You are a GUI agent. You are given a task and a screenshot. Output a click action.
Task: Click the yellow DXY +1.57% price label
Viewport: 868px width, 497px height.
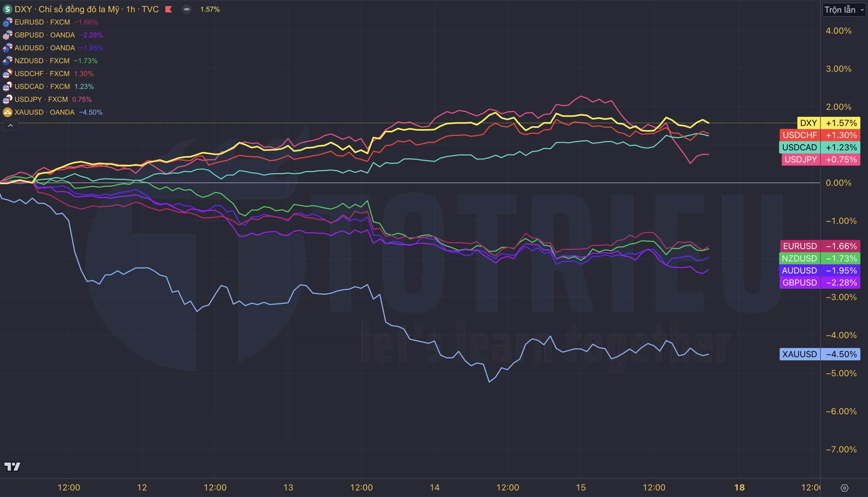828,123
